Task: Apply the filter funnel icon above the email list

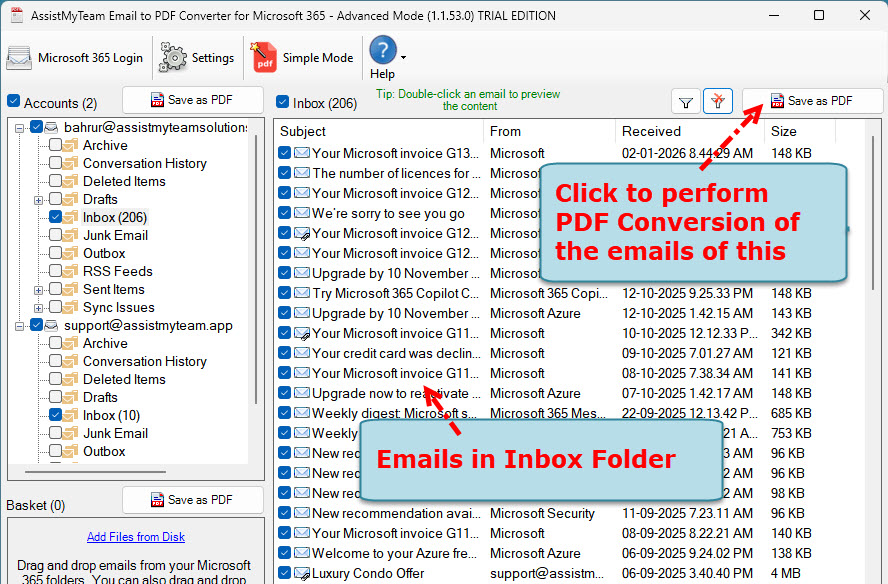Action: click(686, 101)
